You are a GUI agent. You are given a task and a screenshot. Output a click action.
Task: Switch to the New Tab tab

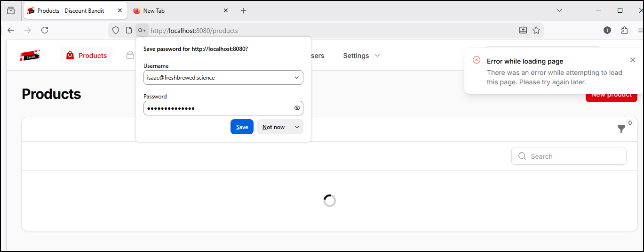click(179, 10)
